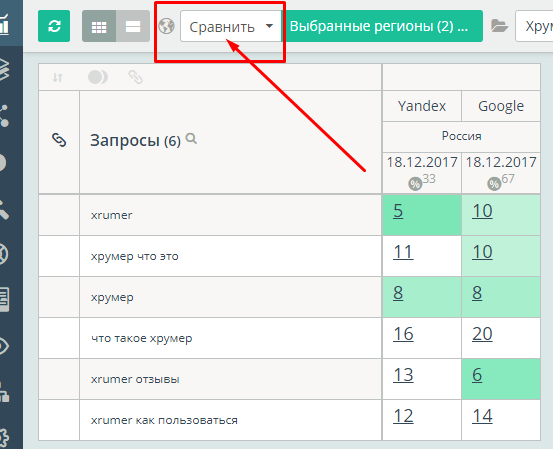Open Yandex position 13 for xrumer отзывы
The image size is (553, 449).
403,375
